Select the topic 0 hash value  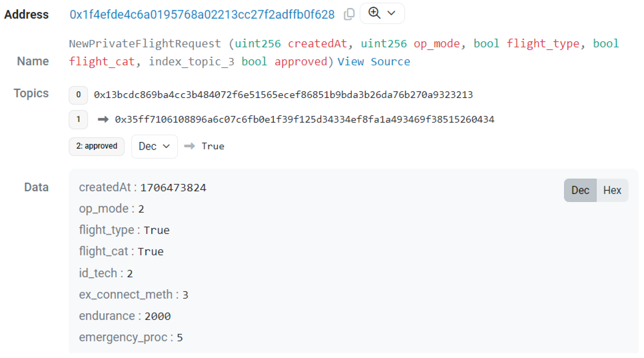click(283, 95)
